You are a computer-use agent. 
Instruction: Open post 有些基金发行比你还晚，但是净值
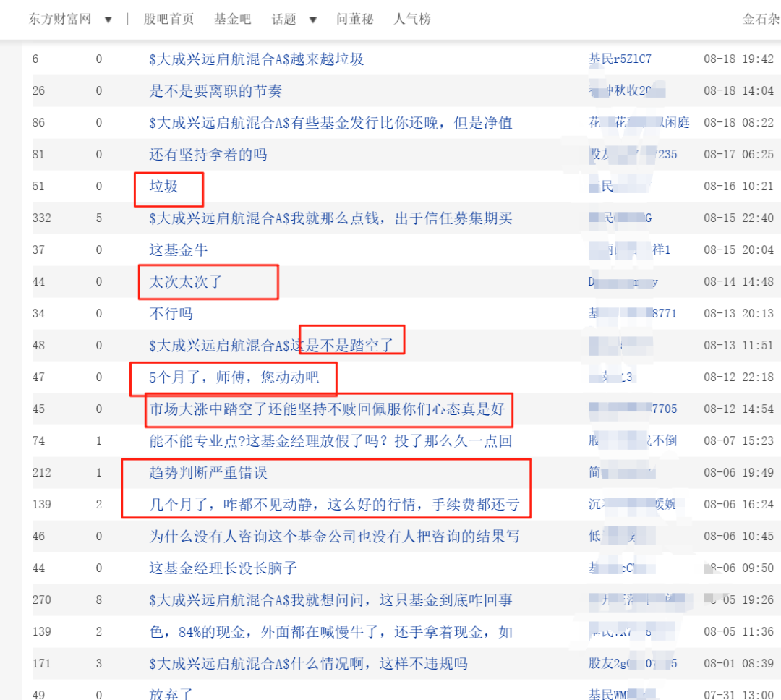(x=330, y=122)
